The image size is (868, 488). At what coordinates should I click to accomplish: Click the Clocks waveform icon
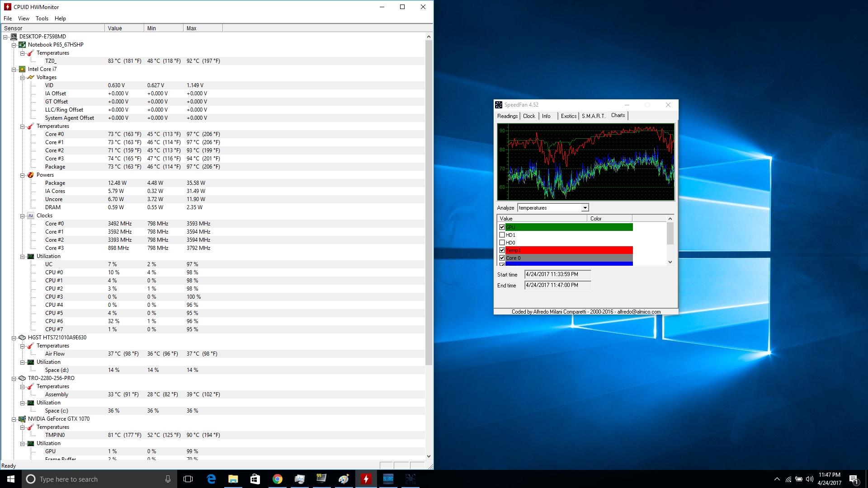[x=31, y=216]
